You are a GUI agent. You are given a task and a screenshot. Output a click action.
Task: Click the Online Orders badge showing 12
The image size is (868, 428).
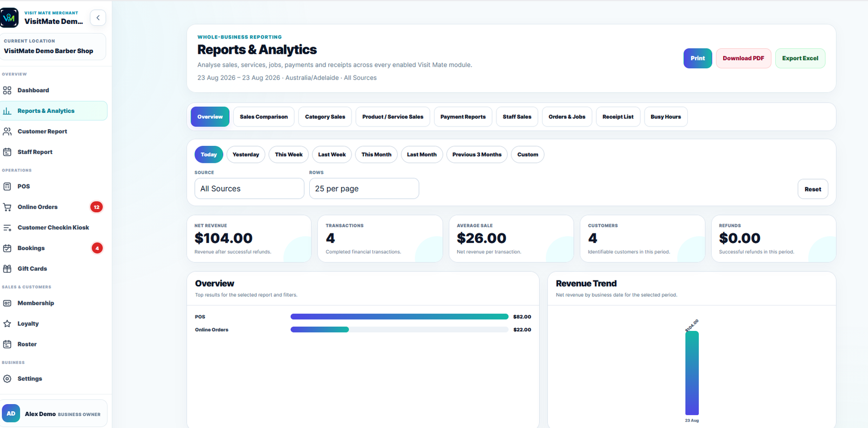(x=97, y=207)
